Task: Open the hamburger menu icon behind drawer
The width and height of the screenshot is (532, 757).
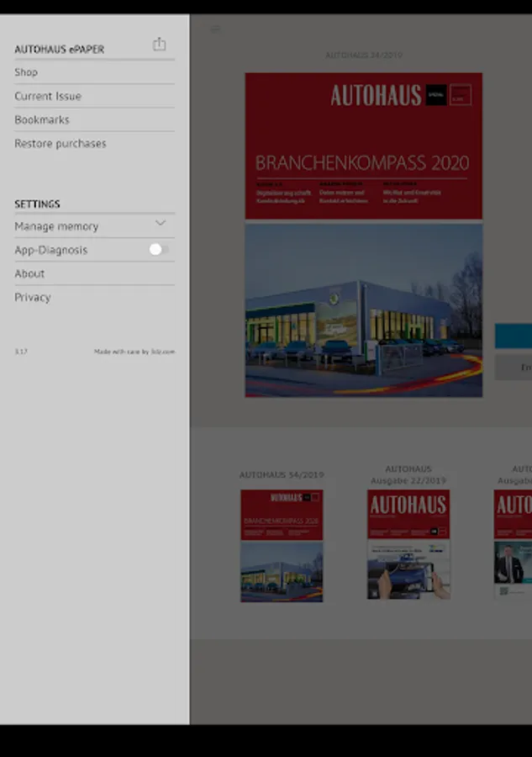Action: click(x=216, y=29)
